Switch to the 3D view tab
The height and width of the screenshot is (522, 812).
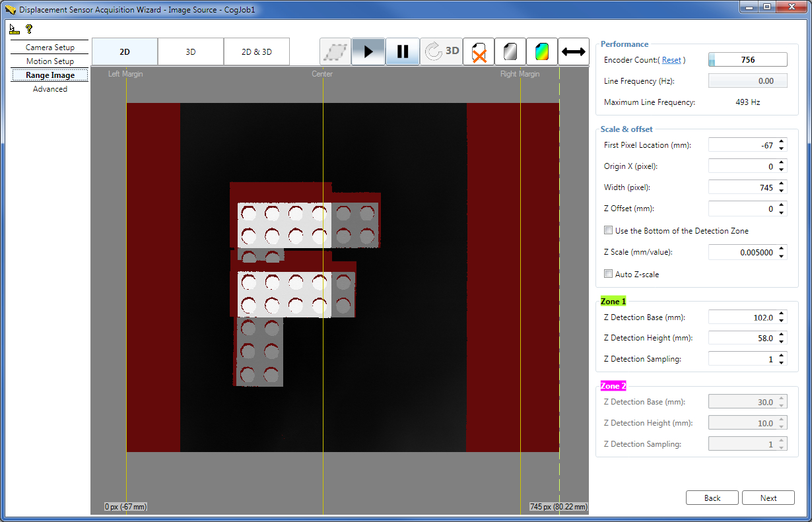pyautogui.click(x=190, y=51)
